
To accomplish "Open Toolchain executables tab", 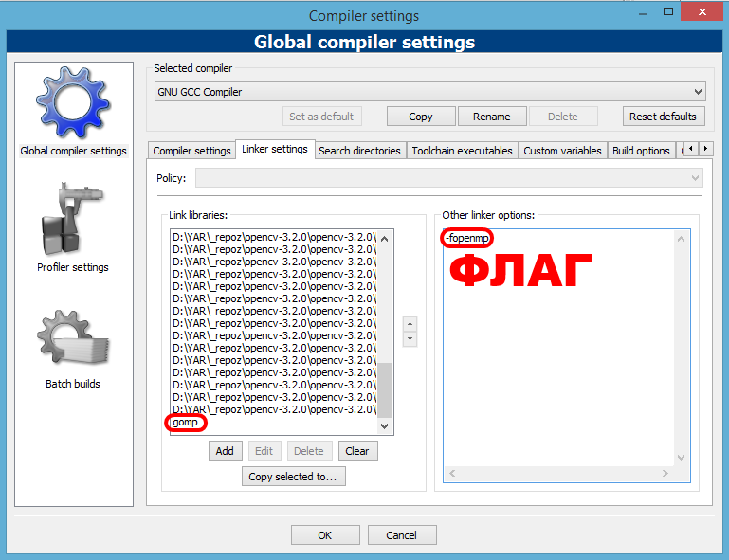I will pyautogui.click(x=462, y=151).
